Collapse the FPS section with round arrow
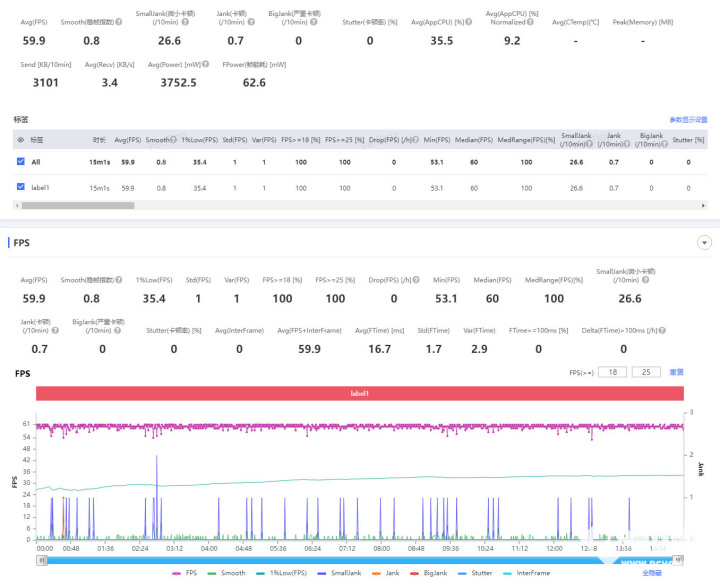The width and height of the screenshot is (720, 580). coord(704,243)
